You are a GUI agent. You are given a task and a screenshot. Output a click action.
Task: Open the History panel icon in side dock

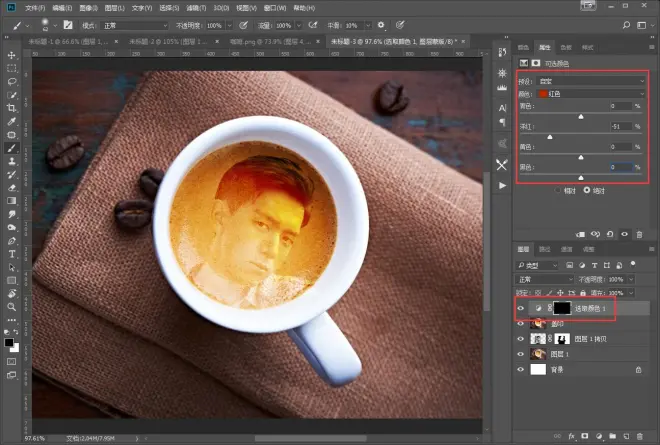click(x=502, y=52)
